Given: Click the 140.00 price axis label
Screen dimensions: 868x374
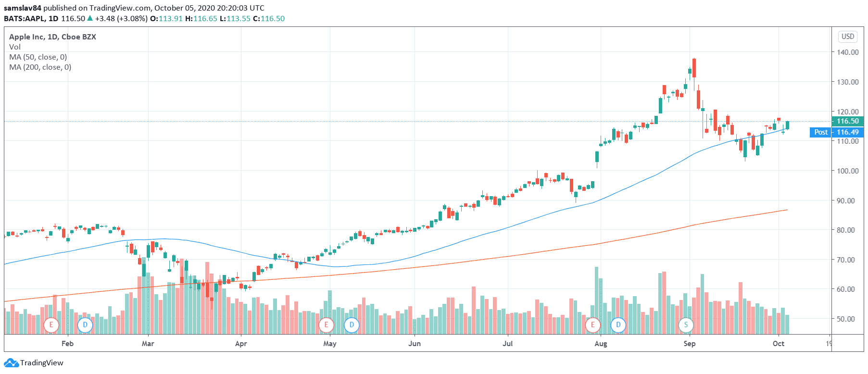Looking at the screenshot, I should (x=847, y=52).
